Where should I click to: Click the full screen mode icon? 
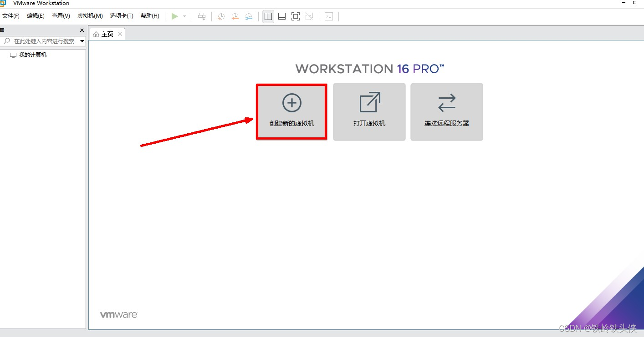(x=296, y=16)
